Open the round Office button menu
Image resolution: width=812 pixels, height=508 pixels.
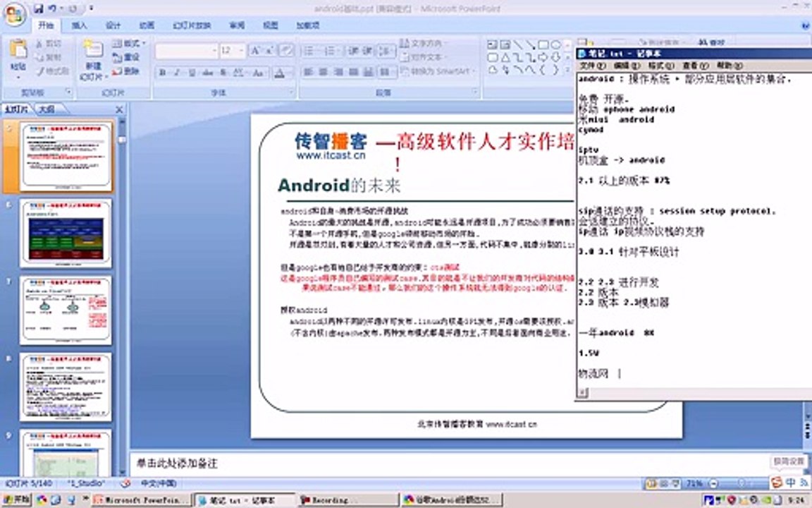point(14,14)
